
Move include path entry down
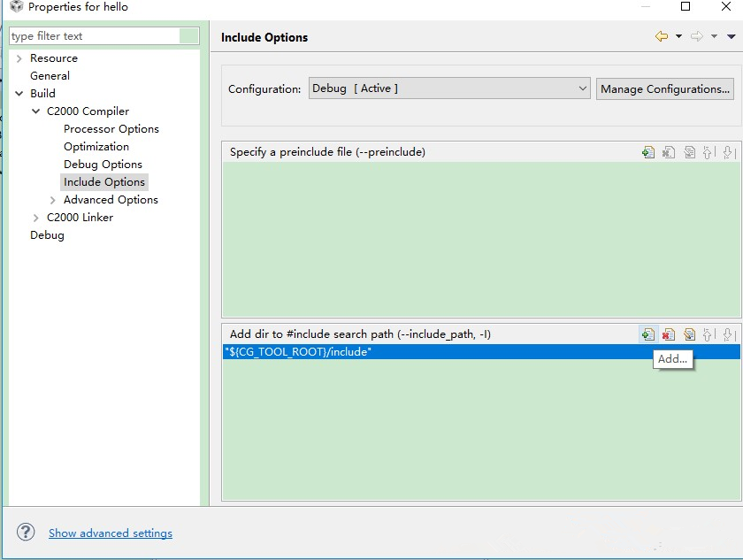(729, 334)
